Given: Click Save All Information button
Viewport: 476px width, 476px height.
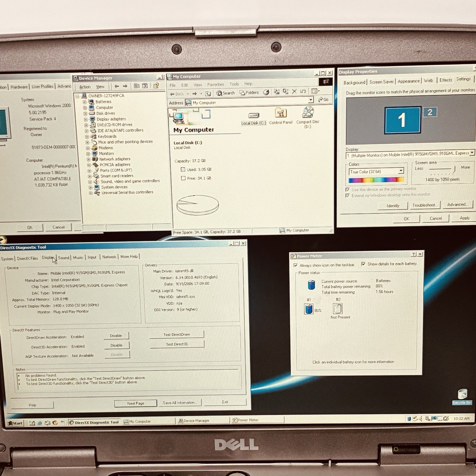Looking at the screenshot, I should coord(179,403).
